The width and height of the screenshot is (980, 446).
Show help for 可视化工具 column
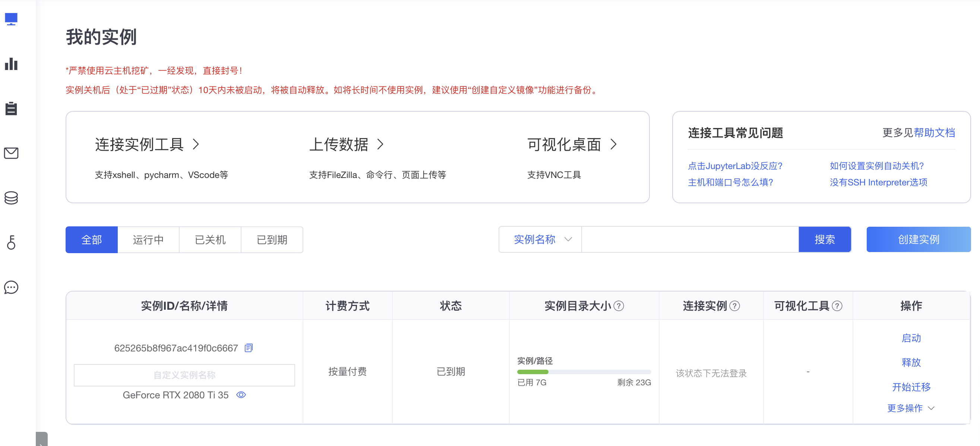[837, 306]
